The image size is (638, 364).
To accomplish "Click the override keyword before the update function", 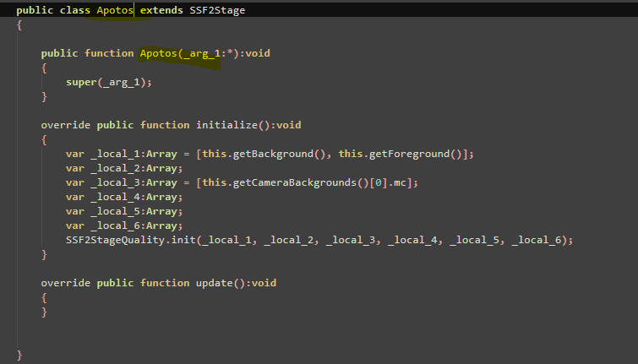I will click(66, 283).
